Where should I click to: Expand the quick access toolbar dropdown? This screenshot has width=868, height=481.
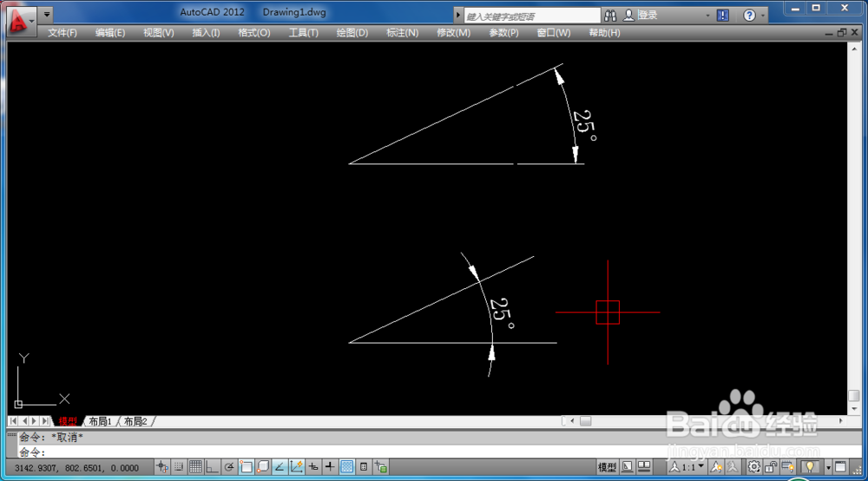click(x=47, y=15)
